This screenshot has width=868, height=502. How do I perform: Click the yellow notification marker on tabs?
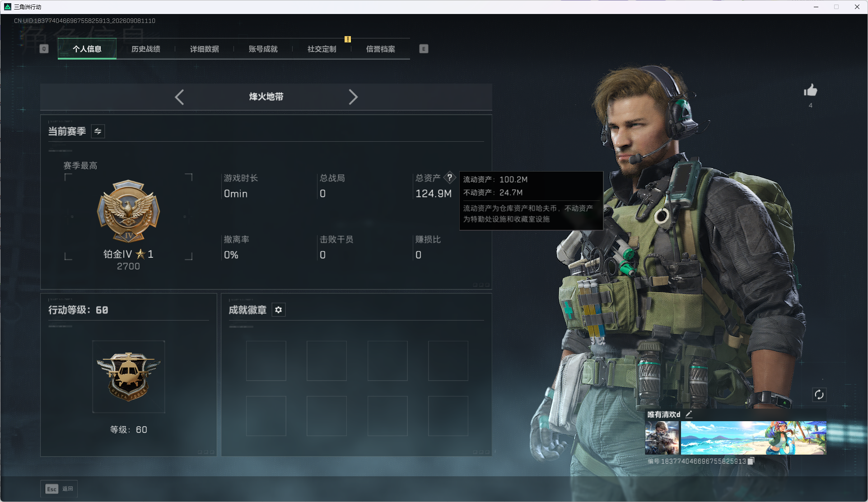(348, 39)
